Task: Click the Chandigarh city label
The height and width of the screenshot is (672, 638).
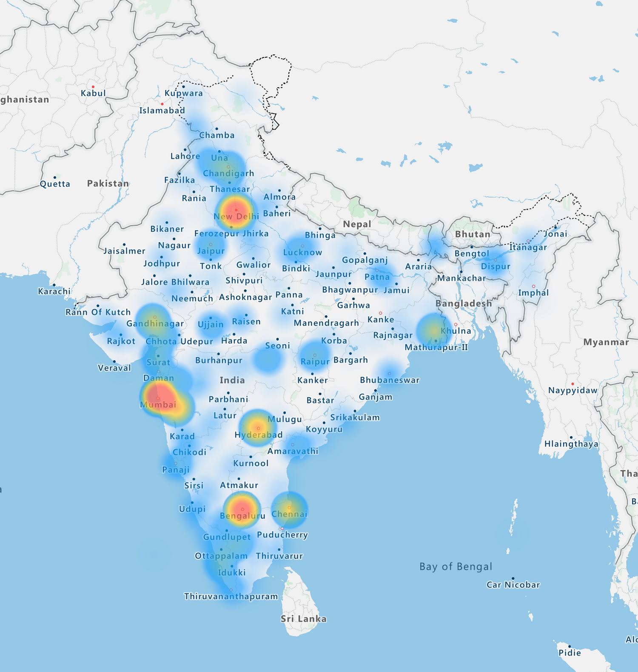Action: (x=228, y=174)
